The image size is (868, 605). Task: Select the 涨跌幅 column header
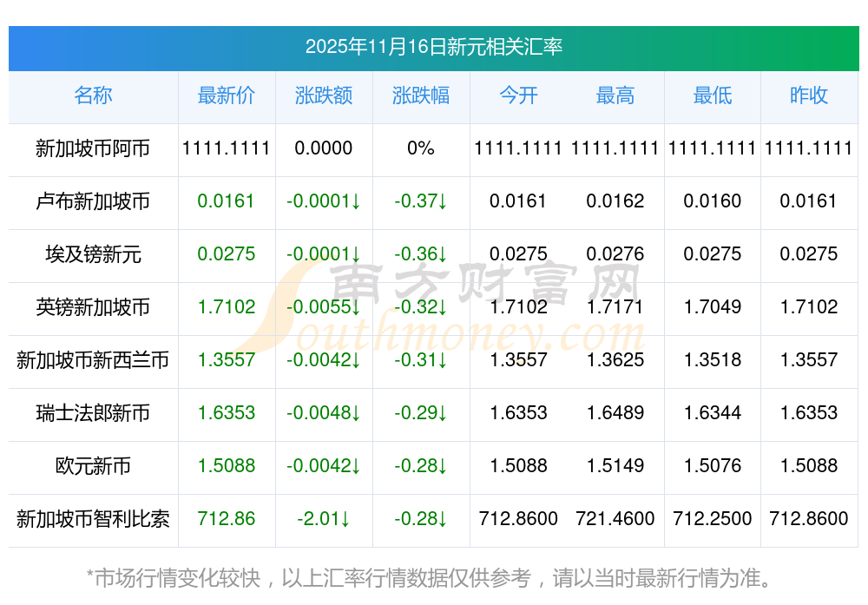421,95
